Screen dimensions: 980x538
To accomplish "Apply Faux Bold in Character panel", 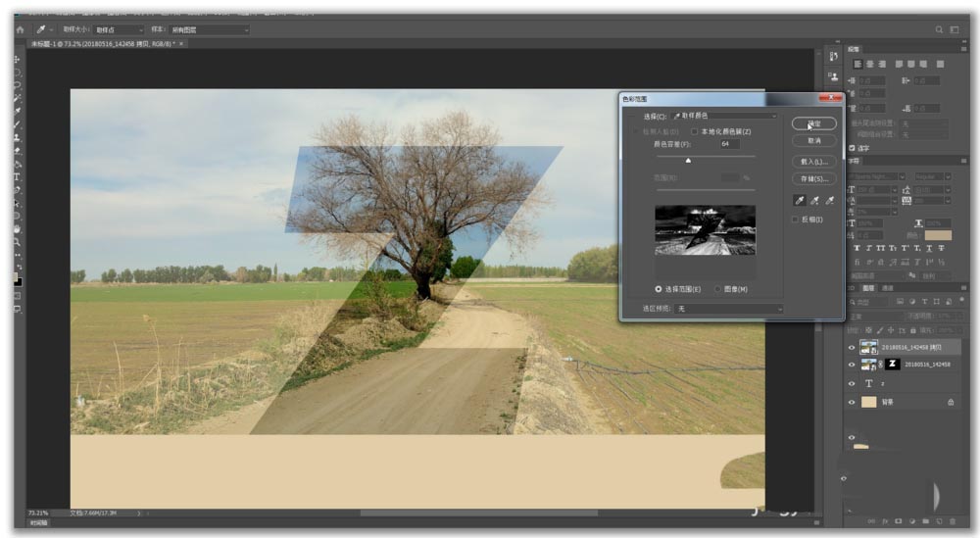I will (x=857, y=248).
